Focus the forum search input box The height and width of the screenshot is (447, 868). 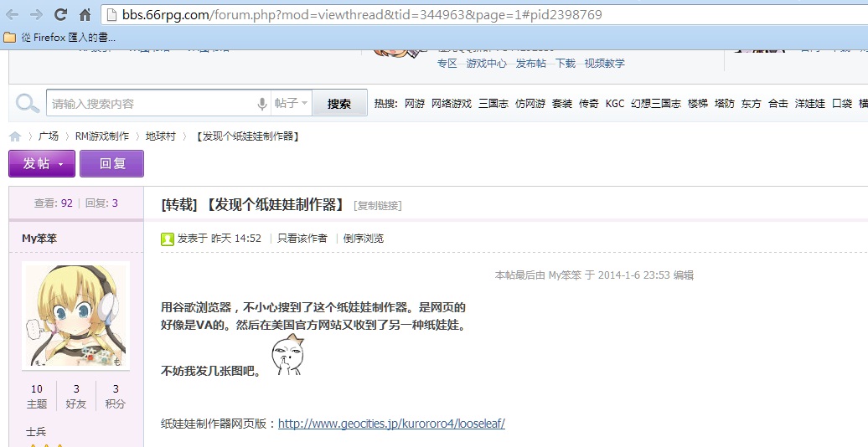[152, 104]
